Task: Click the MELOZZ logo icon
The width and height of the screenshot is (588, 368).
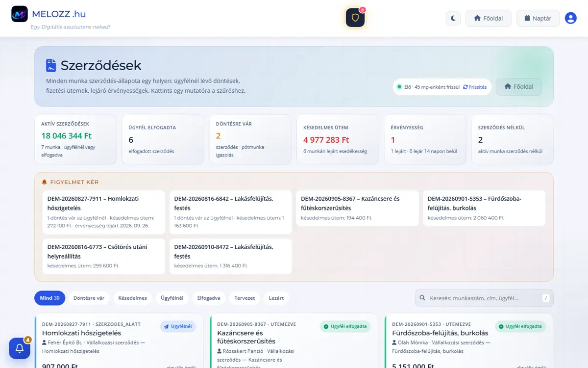Action: [20, 14]
